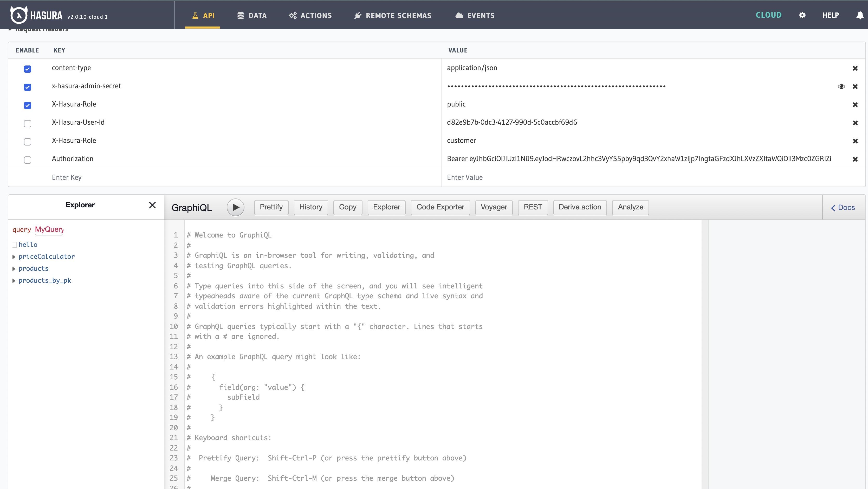868x489 pixels.
Task: Close the Explorer panel with X
Action: (x=152, y=205)
